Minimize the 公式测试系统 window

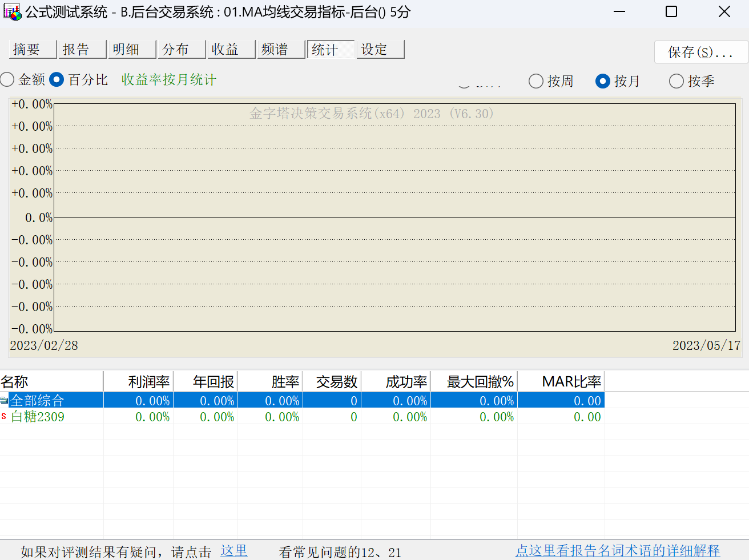pos(619,12)
